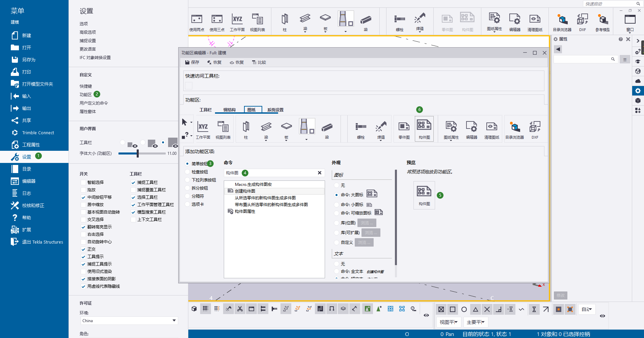The image size is (644, 338).
Task: Open the 环境 China dropdown
Action: point(129,320)
